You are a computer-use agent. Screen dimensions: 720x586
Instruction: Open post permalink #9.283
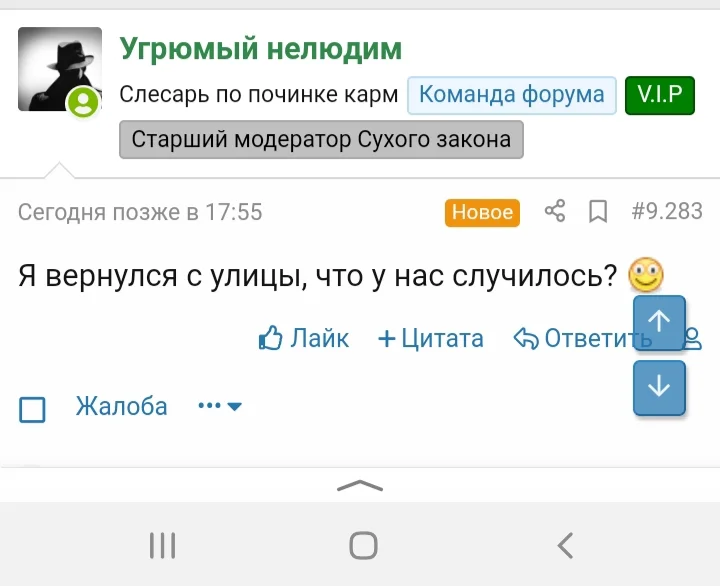point(667,211)
